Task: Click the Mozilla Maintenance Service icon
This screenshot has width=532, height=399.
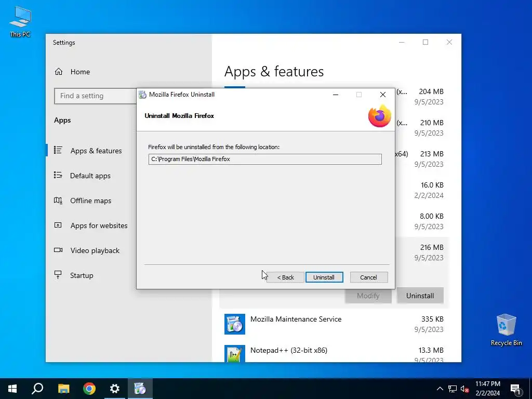Action: tap(235, 324)
